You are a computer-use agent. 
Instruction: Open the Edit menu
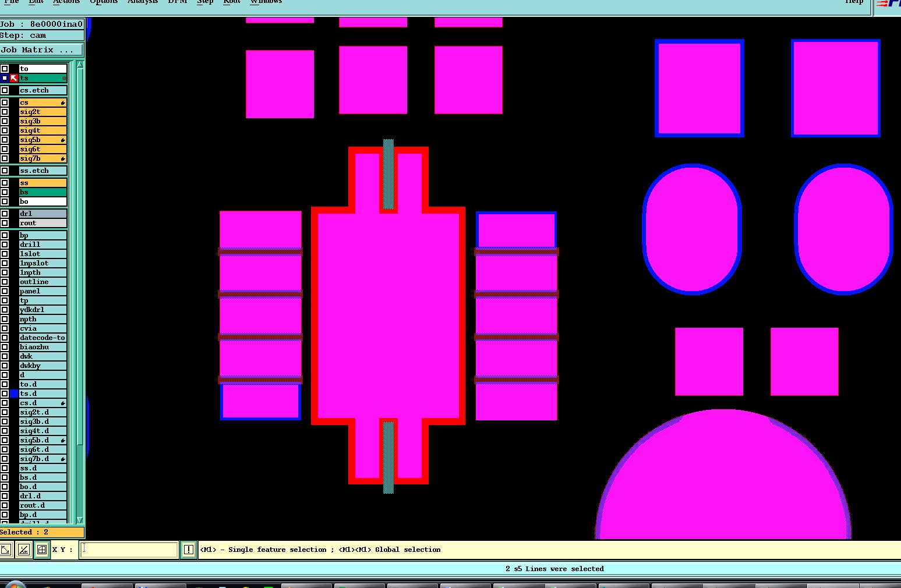pos(36,2)
